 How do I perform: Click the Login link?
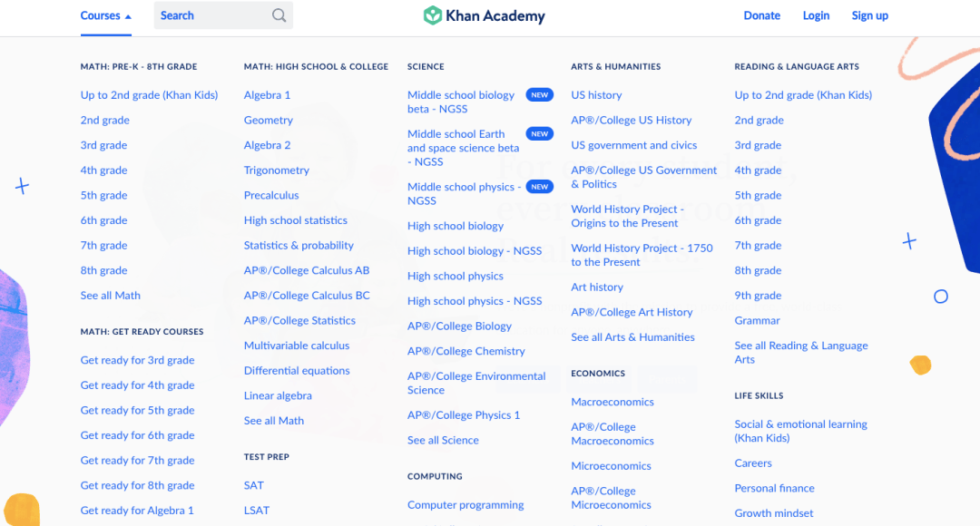[816, 15]
